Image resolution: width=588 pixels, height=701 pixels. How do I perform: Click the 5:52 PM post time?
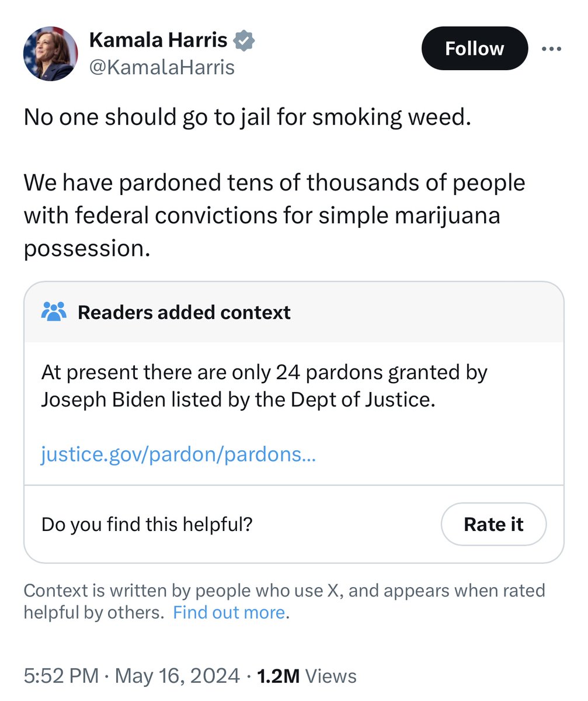[x=61, y=676]
